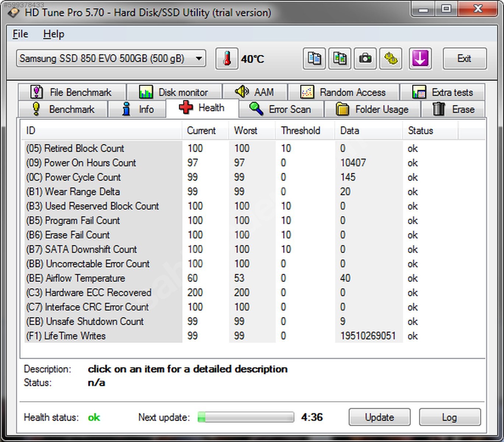Screen dimensions: 504x442
Task: Click the Update button
Action: pyautogui.click(x=380, y=417)
